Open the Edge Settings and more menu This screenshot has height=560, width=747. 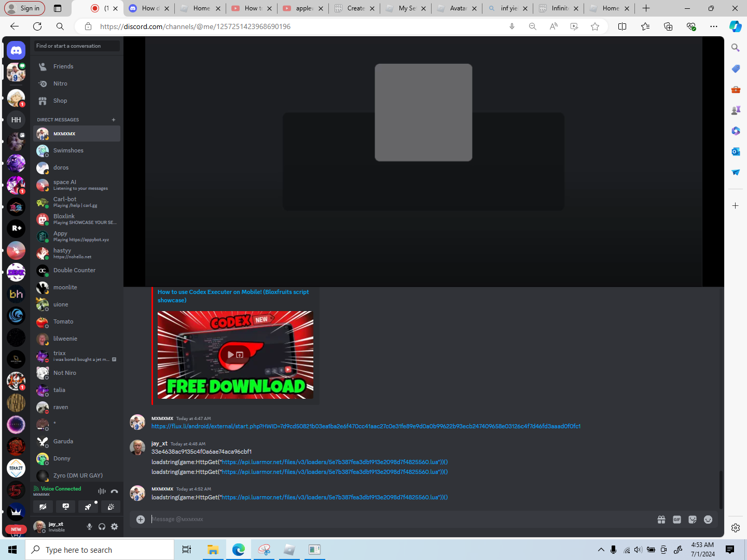coord(714,26)
